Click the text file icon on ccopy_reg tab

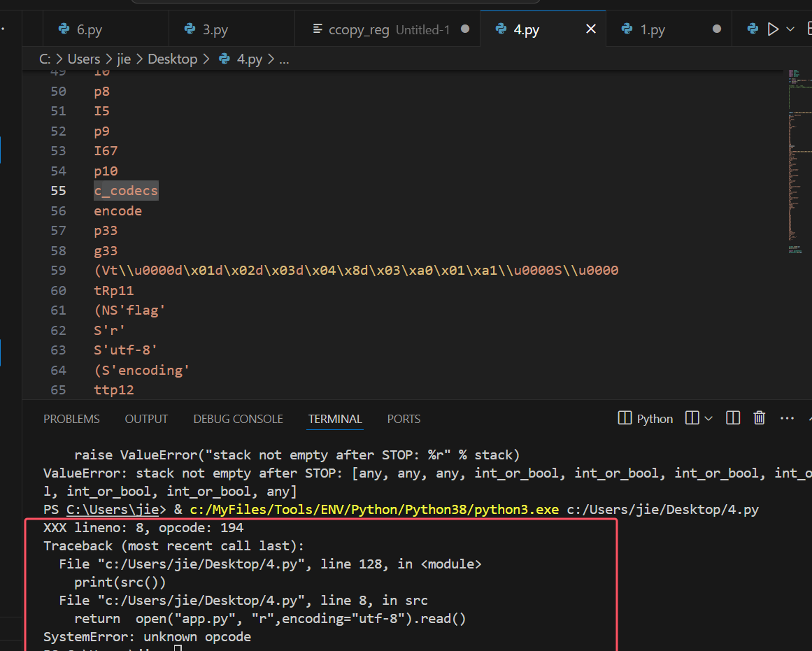click(x=318, y=29)
